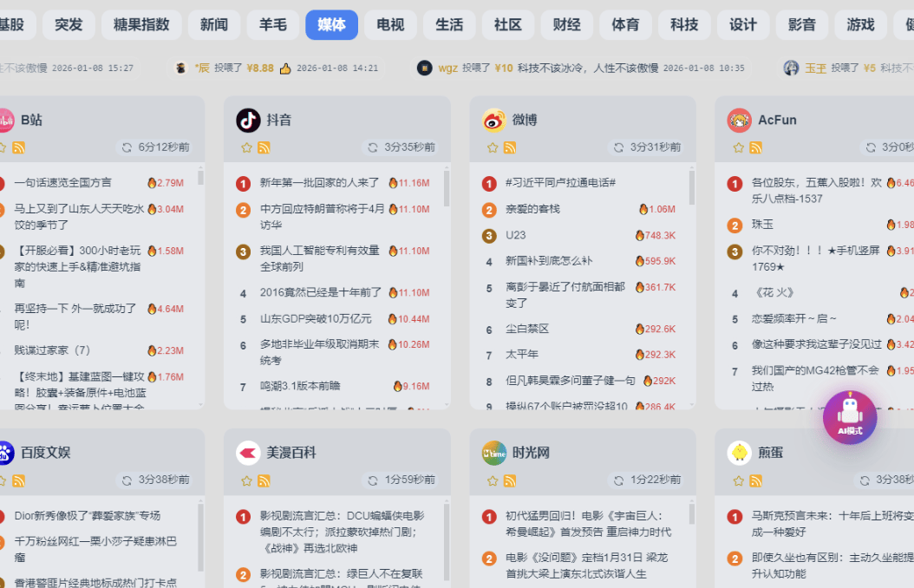Image resolution: width=914 pixels, height=588 pixels.
Task: Refresh the 美漫百科 list showing 1分59秒前
Action: [x=373, y=480]
